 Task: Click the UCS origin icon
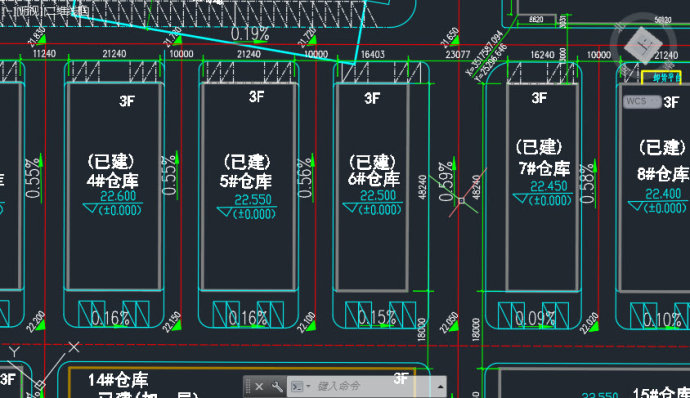pos(40,384)
